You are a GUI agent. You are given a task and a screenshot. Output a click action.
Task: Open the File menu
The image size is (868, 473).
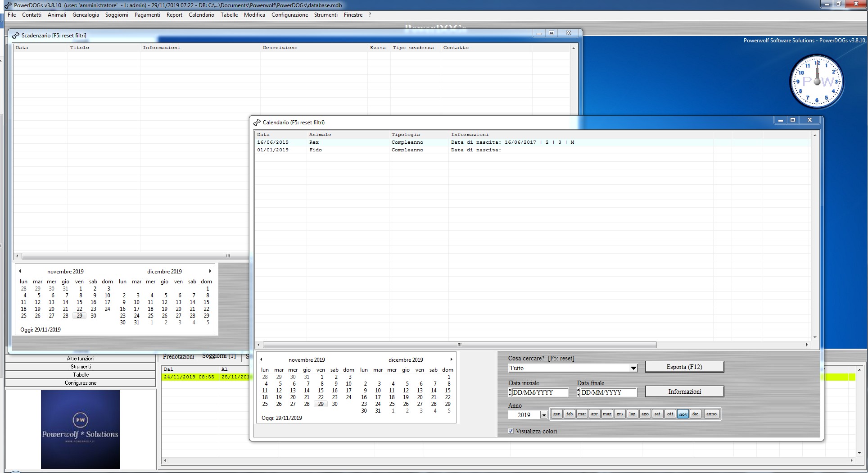click(x=12, y=15)
